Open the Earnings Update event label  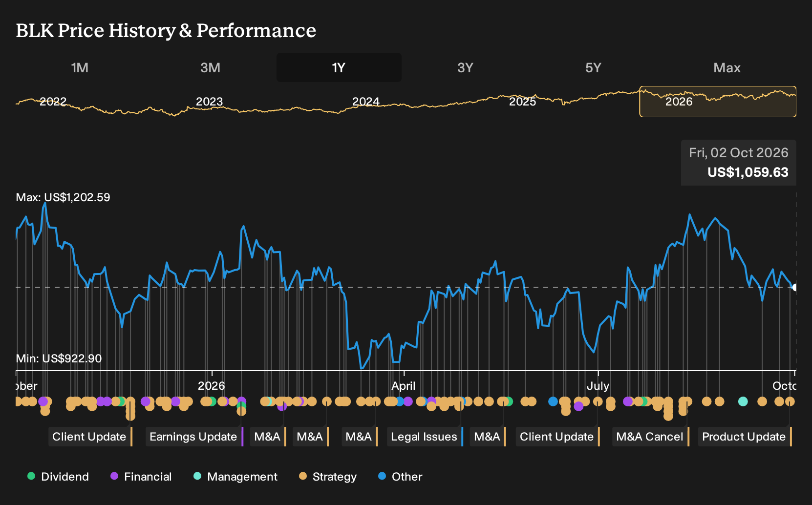click(194, 437)
